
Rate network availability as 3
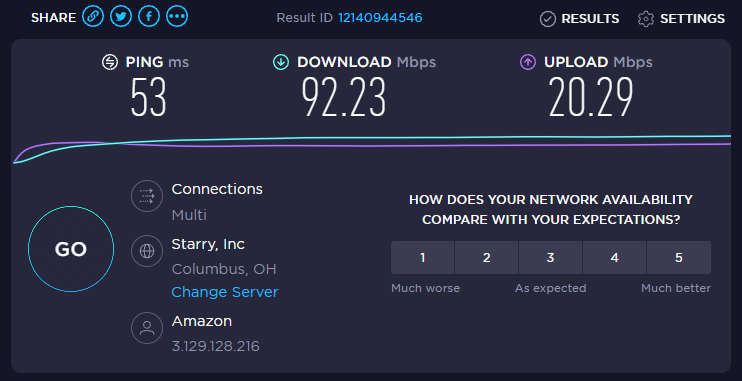pos(550,257)
